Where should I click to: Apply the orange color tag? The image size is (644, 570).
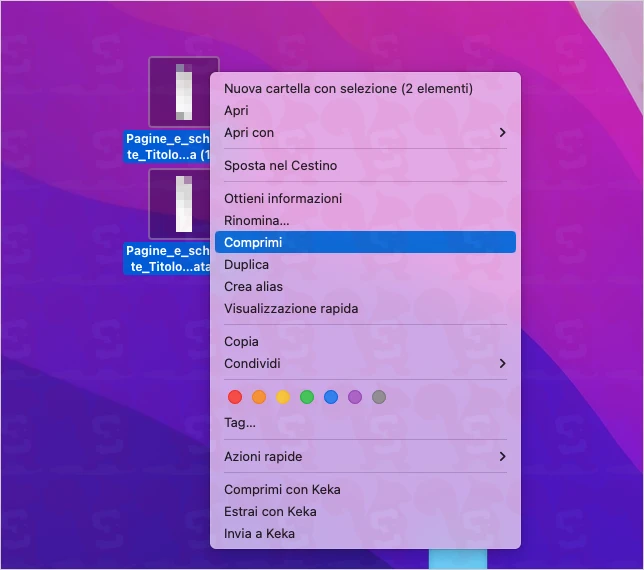pyautogui.click(x=259, y=397)
